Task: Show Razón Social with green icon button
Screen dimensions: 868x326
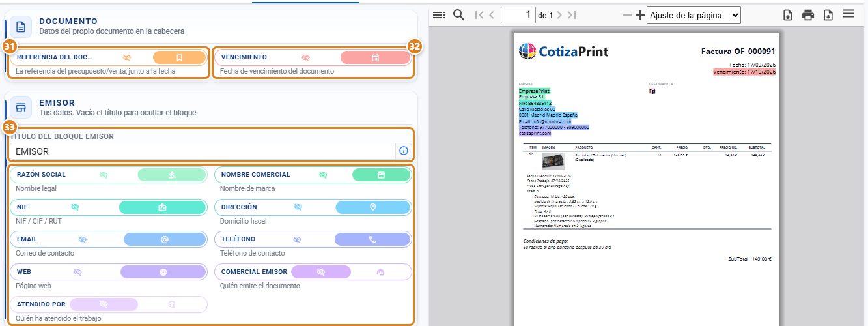Action: click(172, 175)
